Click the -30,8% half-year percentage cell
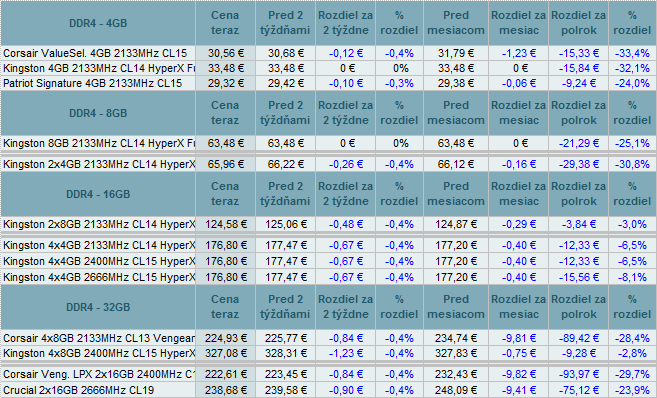The width and height of the screenshot is (657, 398). pos(632,164)
